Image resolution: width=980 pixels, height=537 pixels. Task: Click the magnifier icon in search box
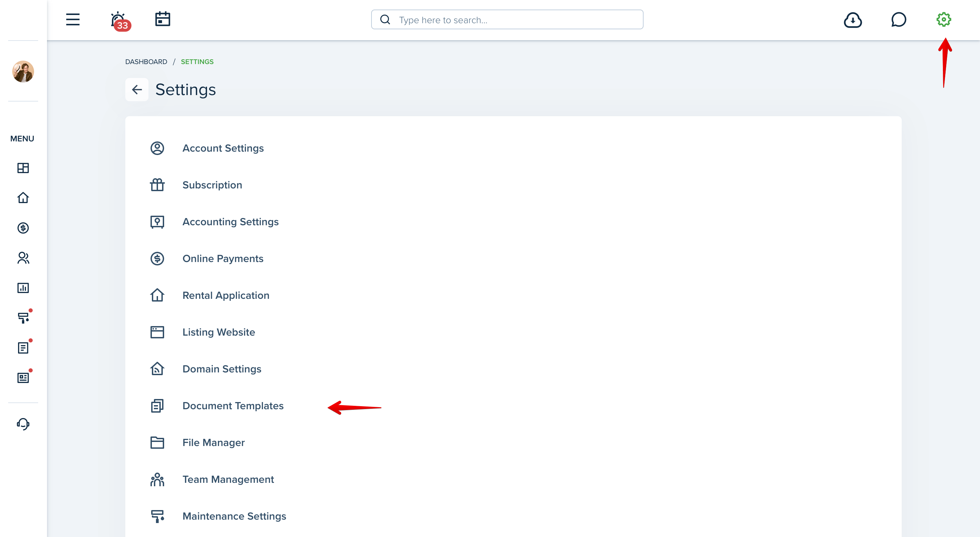[x=385, y=19]
